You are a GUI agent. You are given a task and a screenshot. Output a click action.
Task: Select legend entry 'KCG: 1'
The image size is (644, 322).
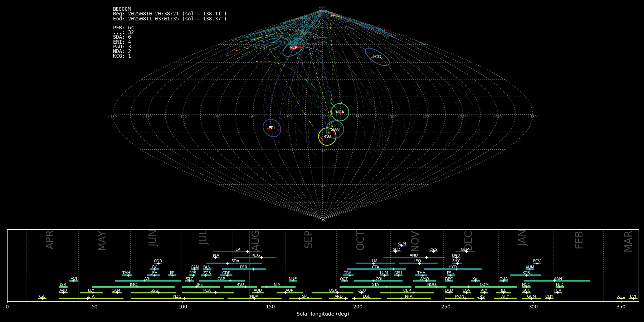point(122,56)
